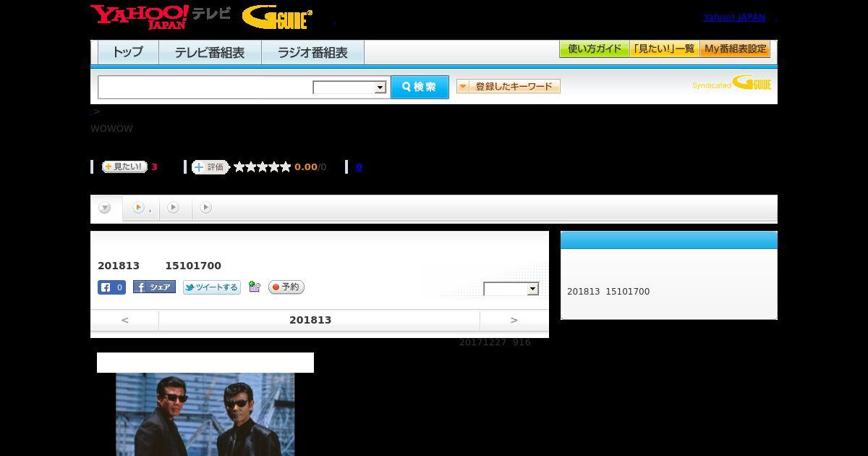Expand the 登録したキーワード dropdown

pos(509,86)
